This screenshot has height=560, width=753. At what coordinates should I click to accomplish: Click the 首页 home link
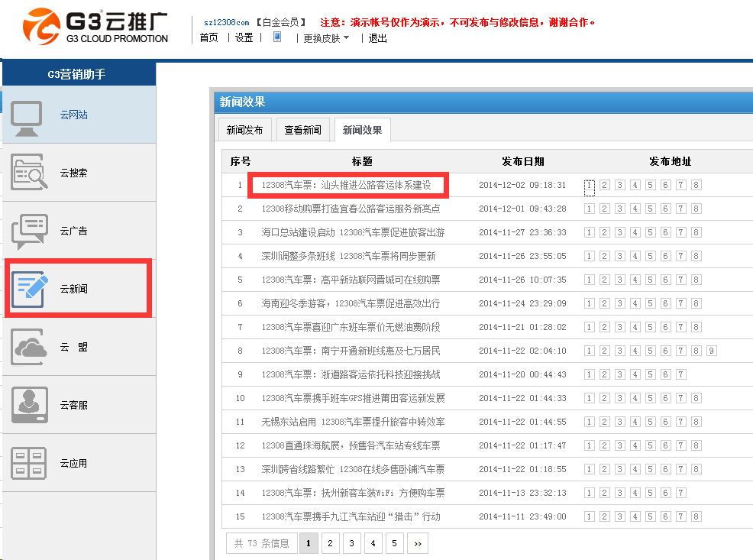coord(208,38)
